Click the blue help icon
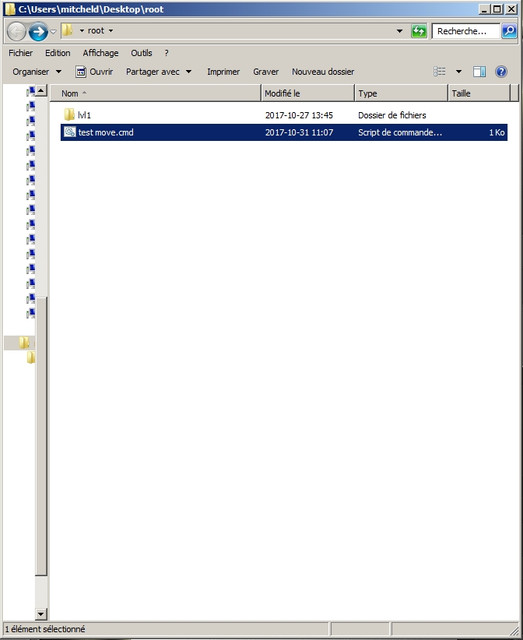Screen dimensions: 523x640 click(501, 72)
